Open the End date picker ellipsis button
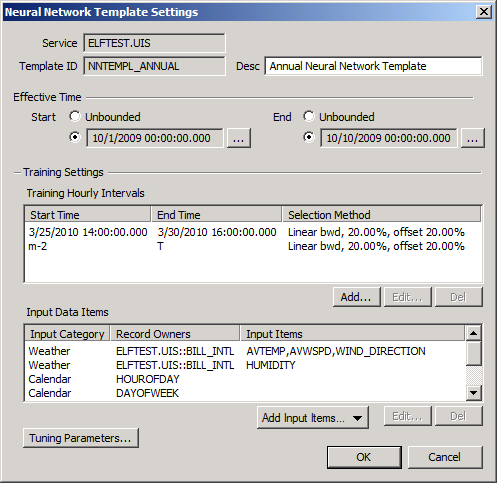Image resolution: width=497 pixels, height=483 pixels. (x=473, y=138)
